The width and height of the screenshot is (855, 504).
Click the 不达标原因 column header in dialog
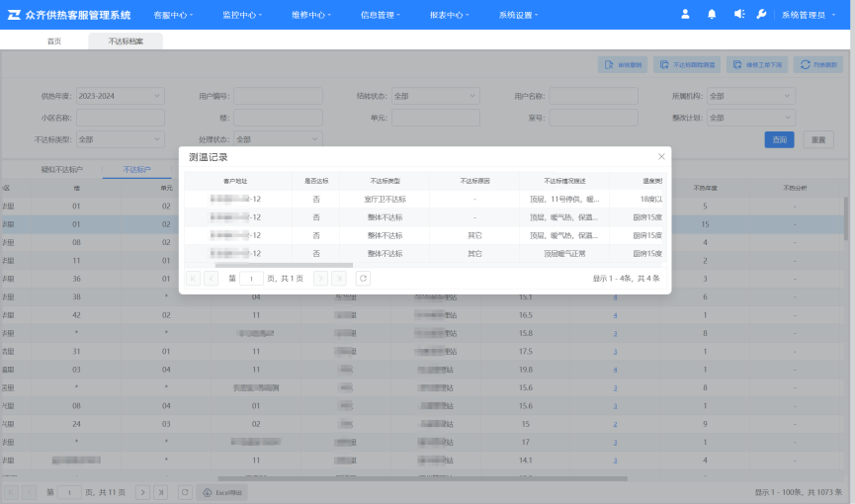pyautogui.click(x=474, y=181)
